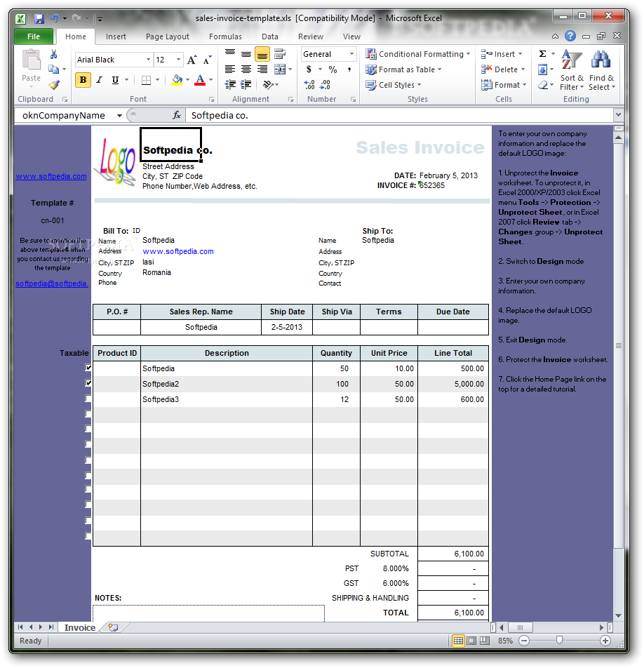
Task: Click the Top Align icon
Action: click(230, 53)
